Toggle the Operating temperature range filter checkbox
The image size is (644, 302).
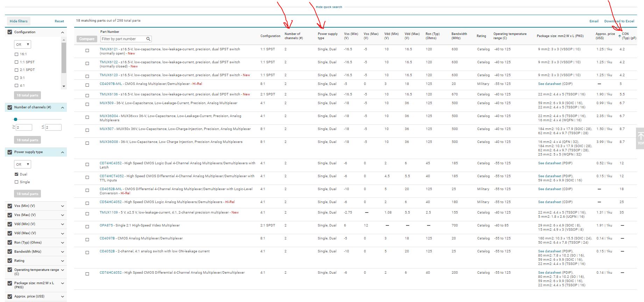10,270
